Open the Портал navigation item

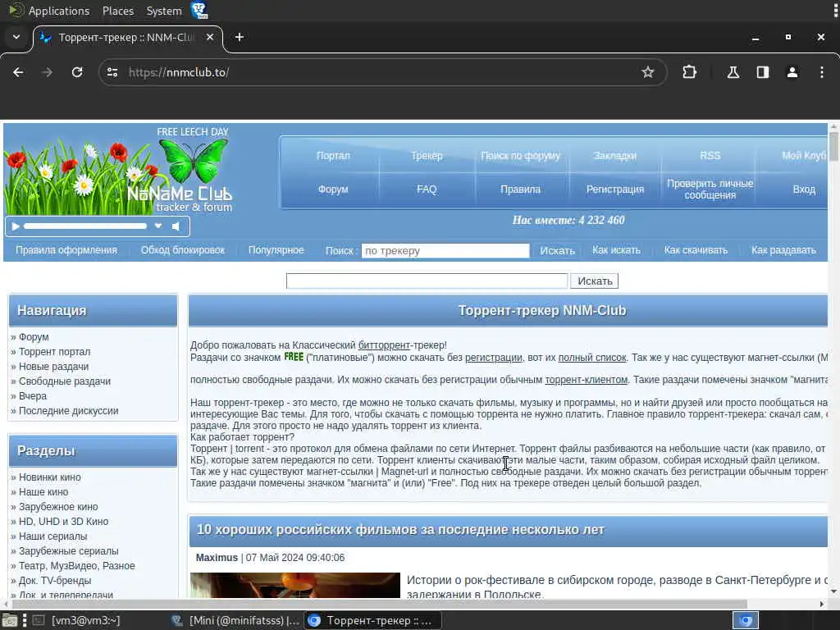click(x=333, y=156)
